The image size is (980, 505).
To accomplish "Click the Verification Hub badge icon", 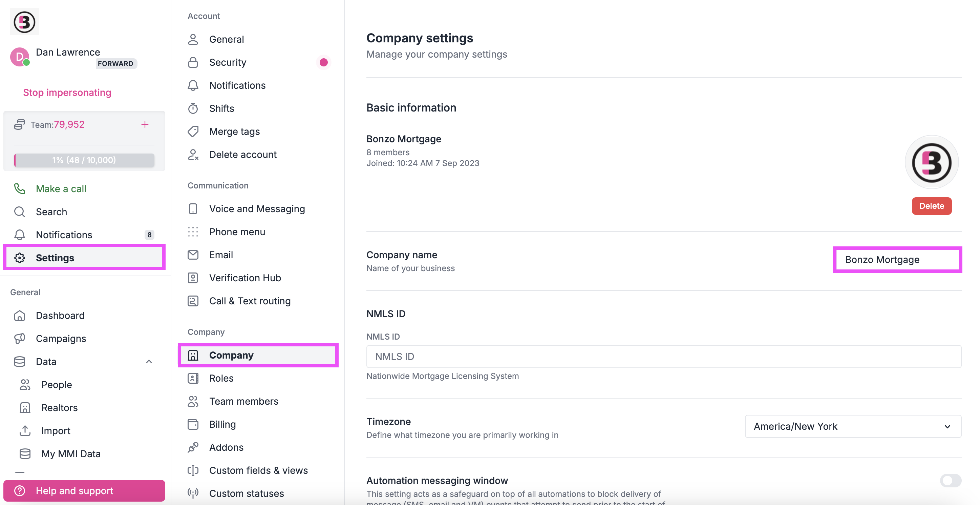I will tap(193, 278).
